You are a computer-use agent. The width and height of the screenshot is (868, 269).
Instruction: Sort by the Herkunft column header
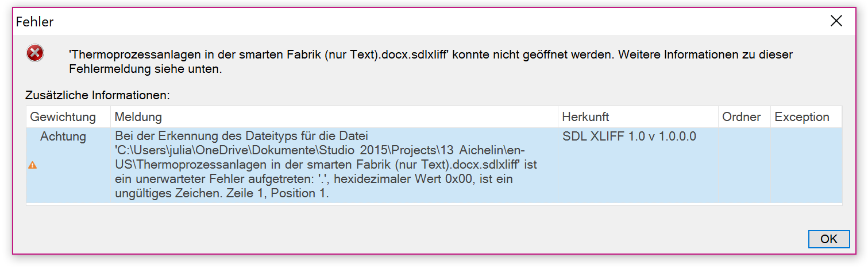pos(638,117)
